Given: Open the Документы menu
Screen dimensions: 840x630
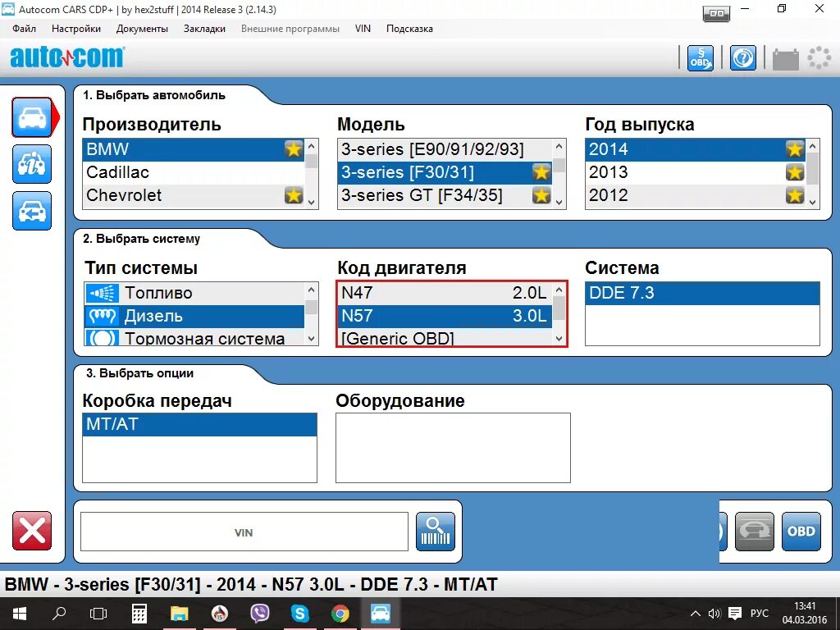Looking at the screenshot, I should [142, 29].
